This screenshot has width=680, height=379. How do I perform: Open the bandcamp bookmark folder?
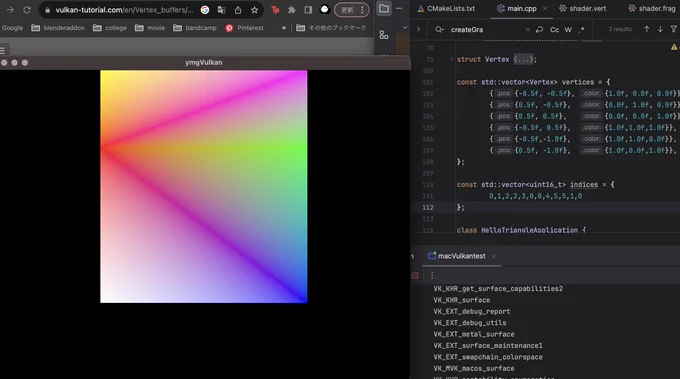195,28
